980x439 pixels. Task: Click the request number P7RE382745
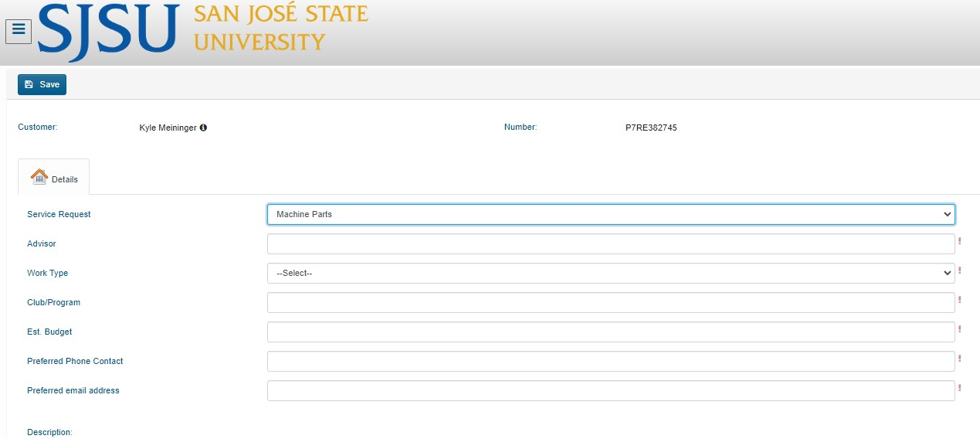coord(651,128)
